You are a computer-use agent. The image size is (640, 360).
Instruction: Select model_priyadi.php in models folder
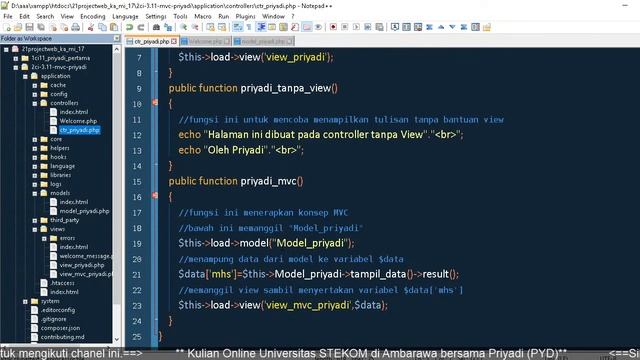click(84, 211)
